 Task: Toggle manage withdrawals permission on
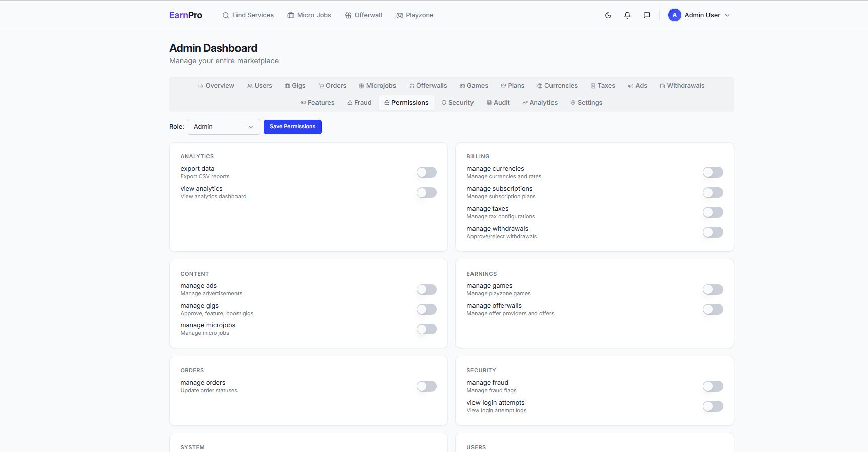coord(713,232)
